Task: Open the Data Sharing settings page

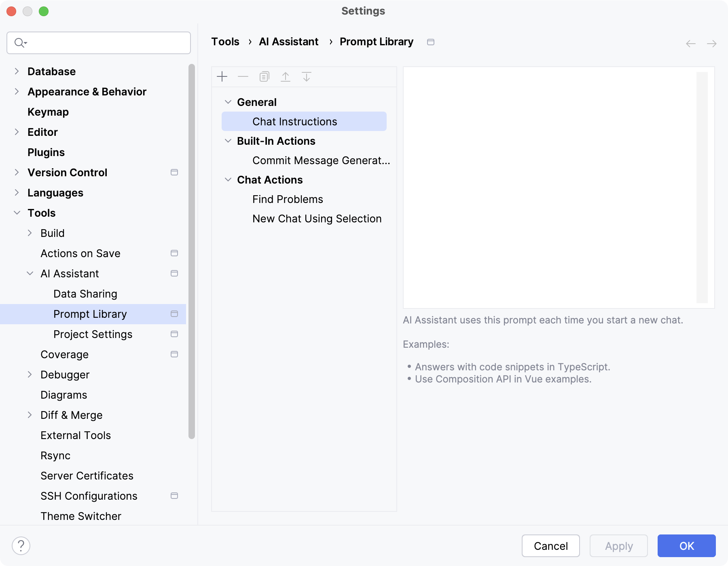Action: [x=85, y=294]
